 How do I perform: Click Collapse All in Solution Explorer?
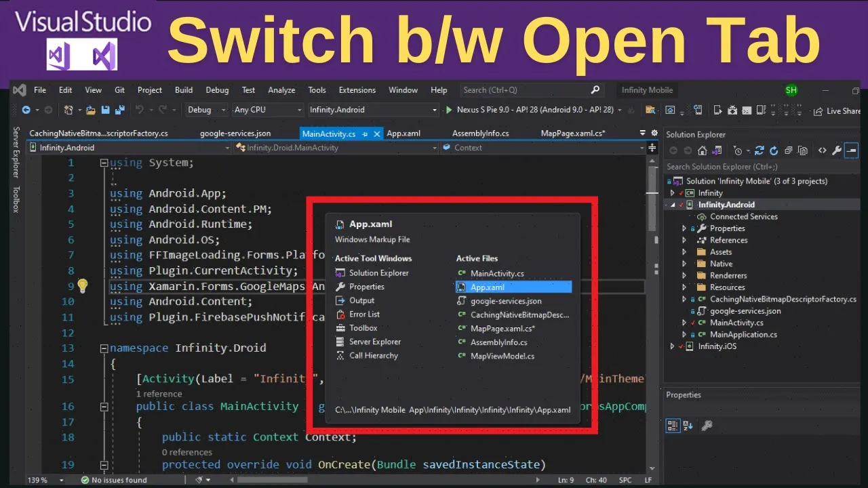(789, 150)
